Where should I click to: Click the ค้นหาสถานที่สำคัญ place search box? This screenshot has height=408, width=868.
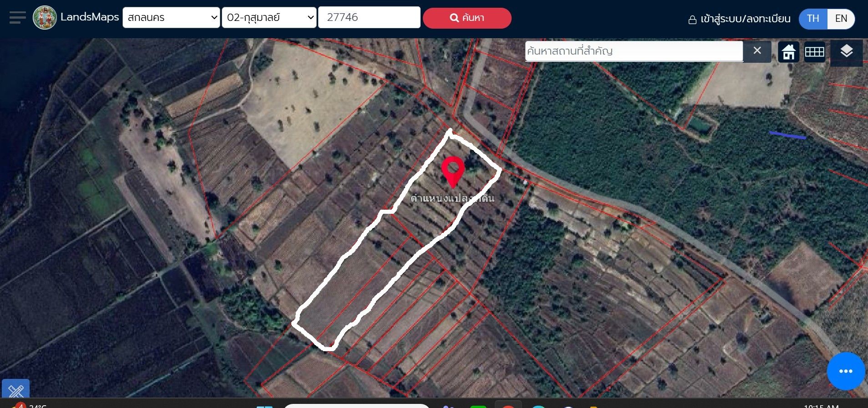634,51
